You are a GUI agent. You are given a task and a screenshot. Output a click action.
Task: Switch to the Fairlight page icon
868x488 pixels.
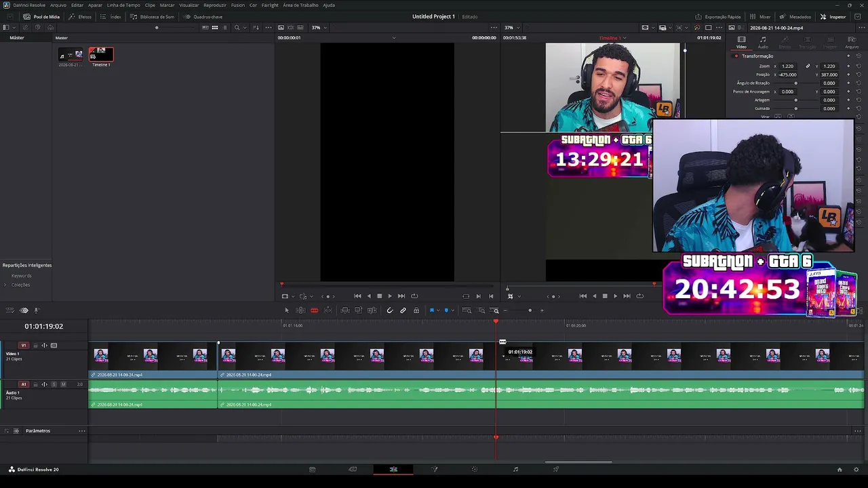(515, 469)
